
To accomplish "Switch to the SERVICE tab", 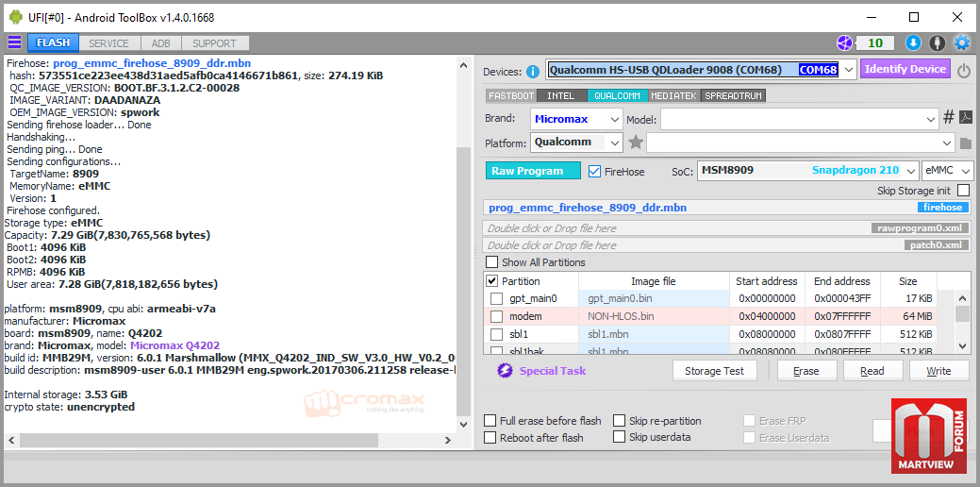I will (x=108, y=43).
